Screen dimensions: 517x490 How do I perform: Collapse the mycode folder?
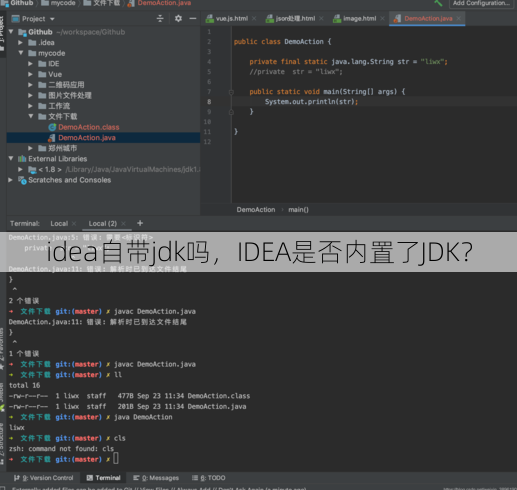pos(21,53)
